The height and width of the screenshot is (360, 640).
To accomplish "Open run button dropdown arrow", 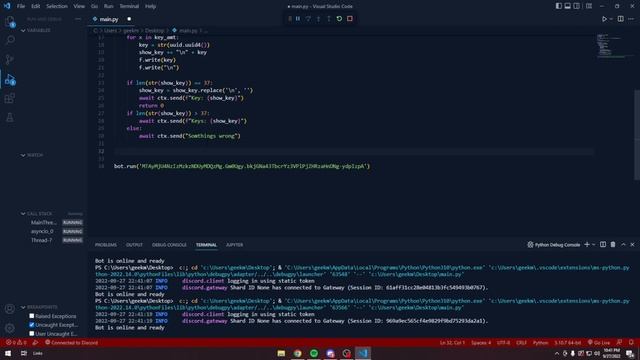I will tap(611, 19).
